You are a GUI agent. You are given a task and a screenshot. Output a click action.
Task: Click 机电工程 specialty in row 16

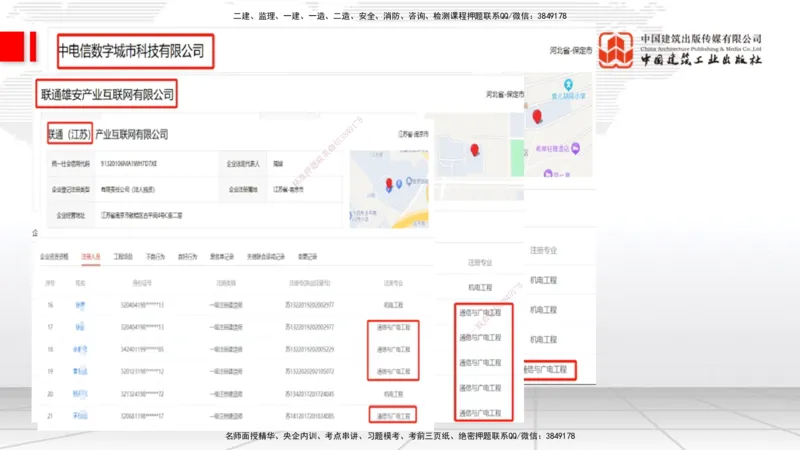[x=393, y=305]
